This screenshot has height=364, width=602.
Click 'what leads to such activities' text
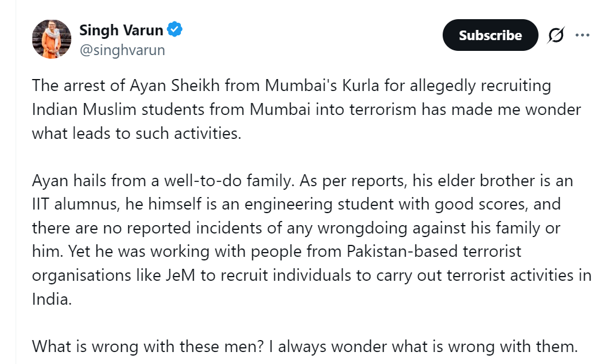[136, 133]
